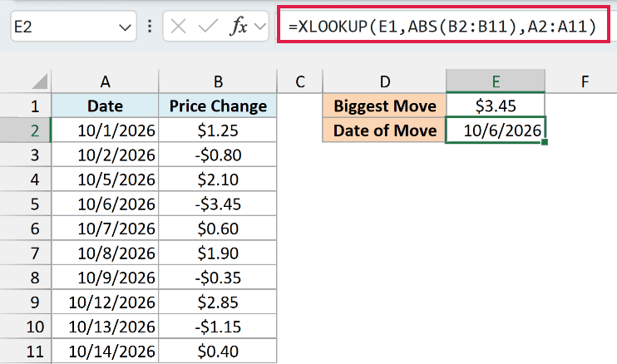Select row 7 header
Screen dimensions: 617x364
26,253
